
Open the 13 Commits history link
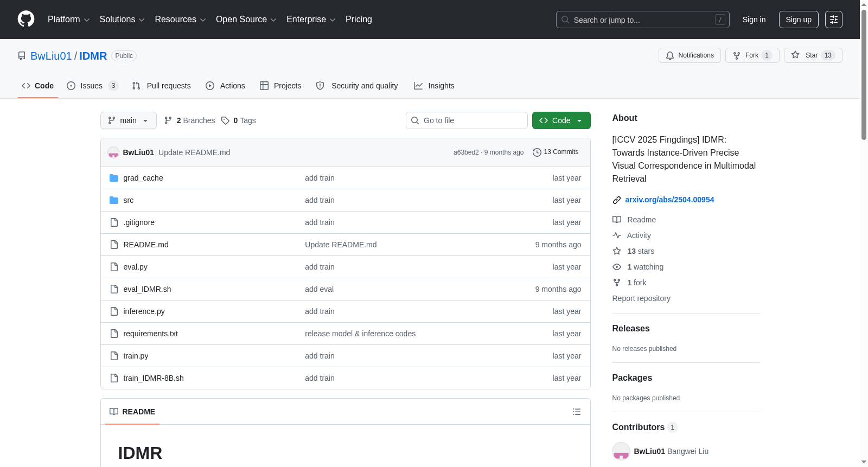[x=556, y=152]
